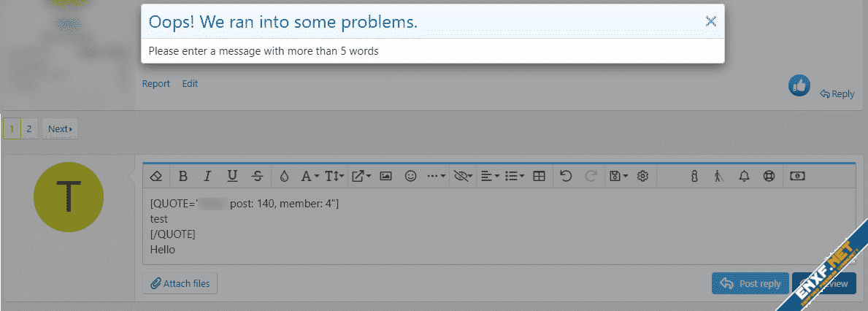Click the Report link under post
Viewport: 868px width, 311px height.
[156, 84]
